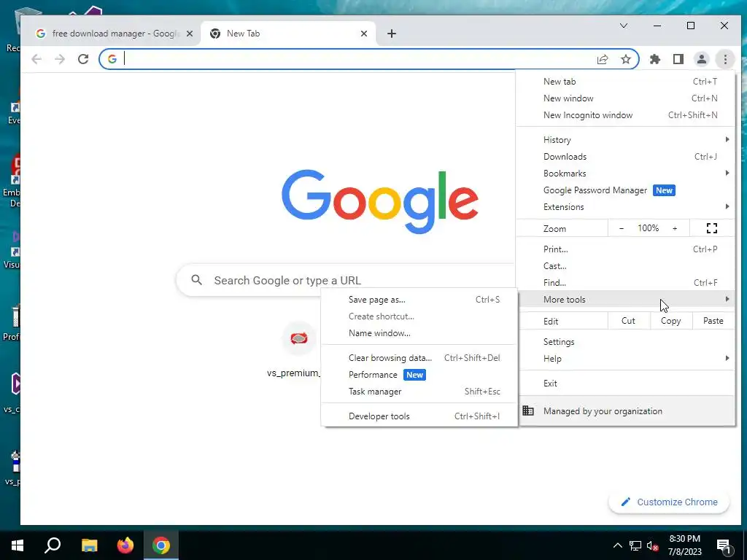Open Clear browsing data...
The image size is (747, 560).
click(419, 357)
